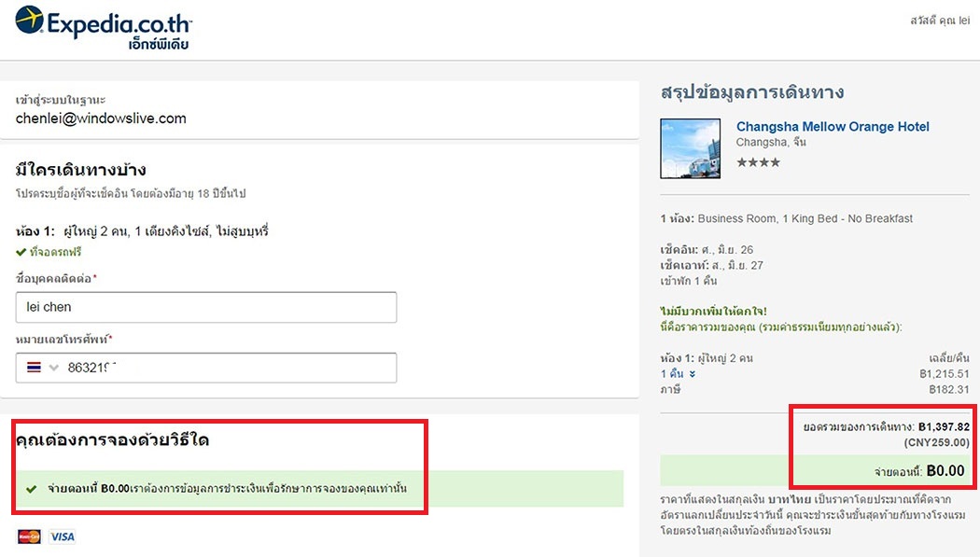Click the 'ที่จอดรถฟรี' free parking text
This screenshot has width=980, height=557.
(x=56, y=252)
